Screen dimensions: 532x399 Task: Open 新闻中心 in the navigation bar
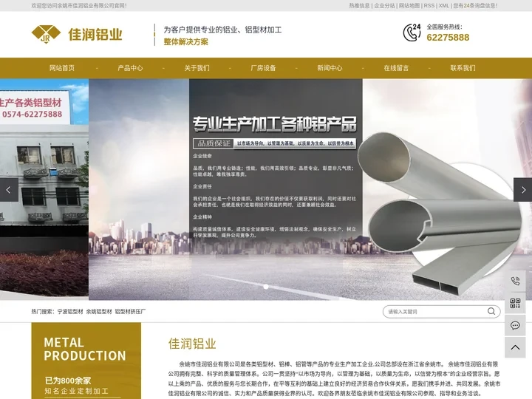330,68
